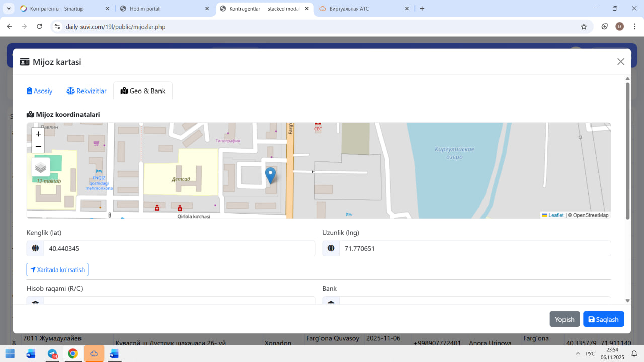This screenshot has height=362, width=644.
Task: Open the Leaflet attribution link
Action: click(555, 215)
